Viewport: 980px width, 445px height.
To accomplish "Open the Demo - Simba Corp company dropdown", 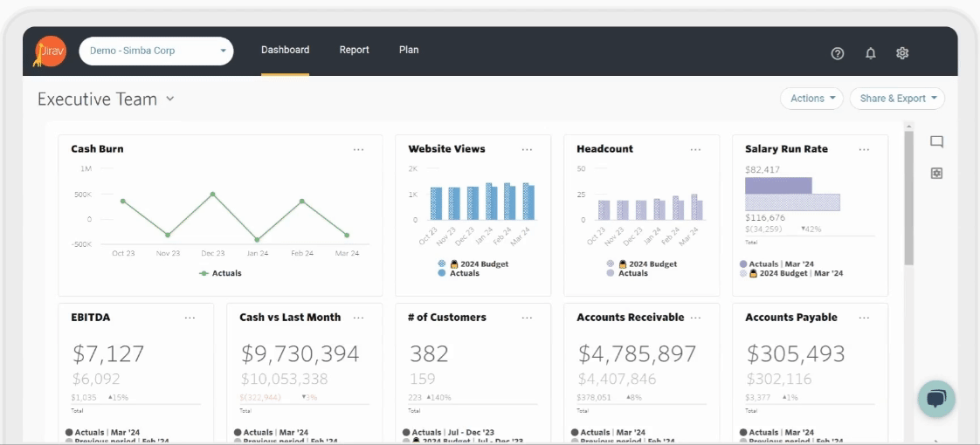I will 155,51.
